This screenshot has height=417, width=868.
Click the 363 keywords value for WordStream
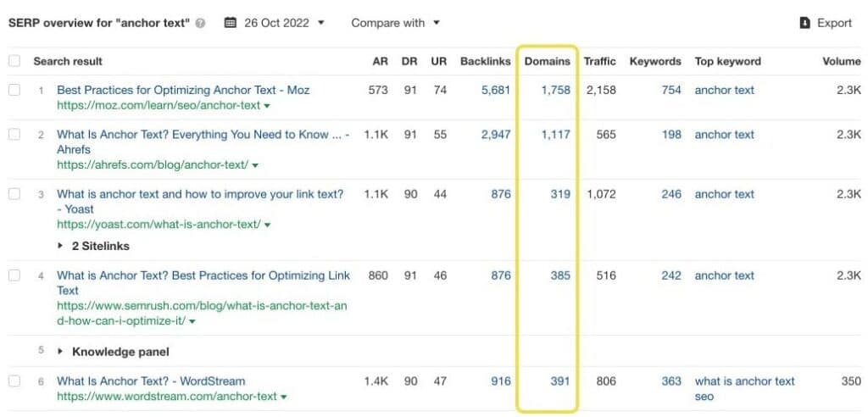tap(671, 381)
